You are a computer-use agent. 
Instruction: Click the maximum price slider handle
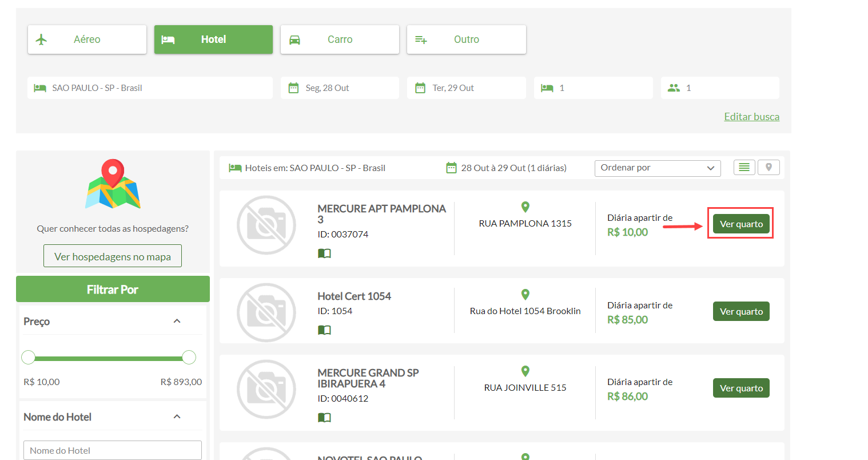coord(189,358)
